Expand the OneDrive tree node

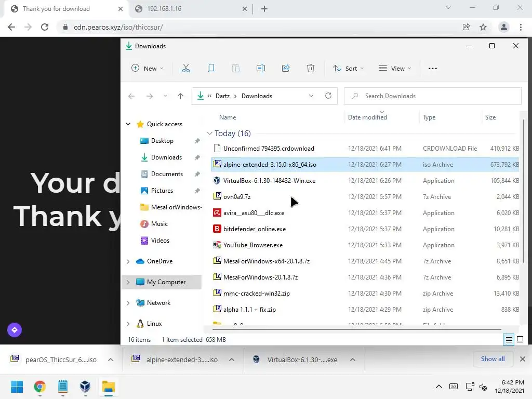point(128,261)
